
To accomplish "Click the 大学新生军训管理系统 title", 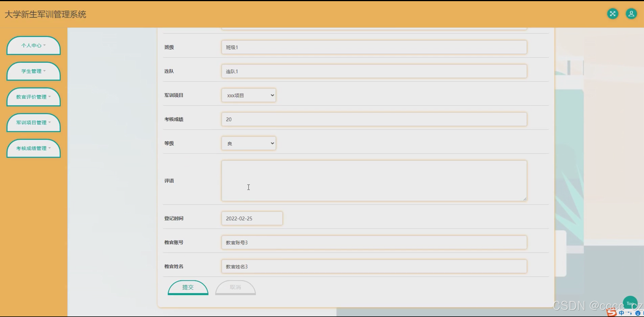I will coord(45,14).
